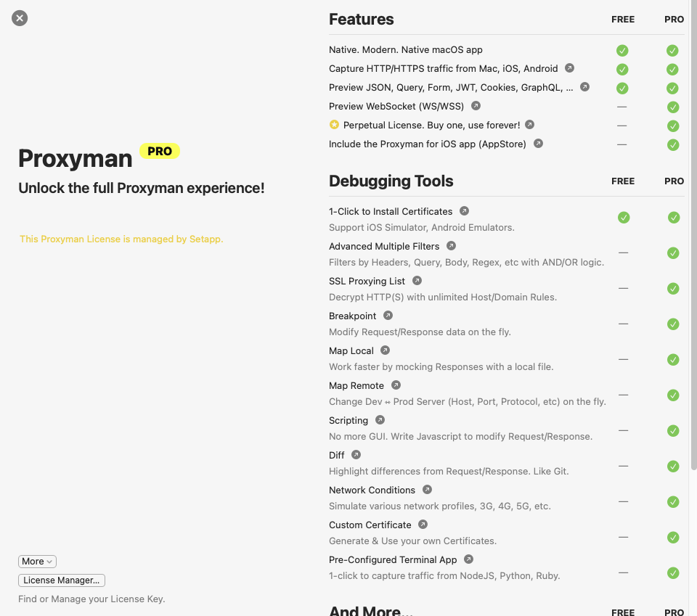697x616 pixels.
Task: Click arrow icon next to Map Remote
Action: 396,385
